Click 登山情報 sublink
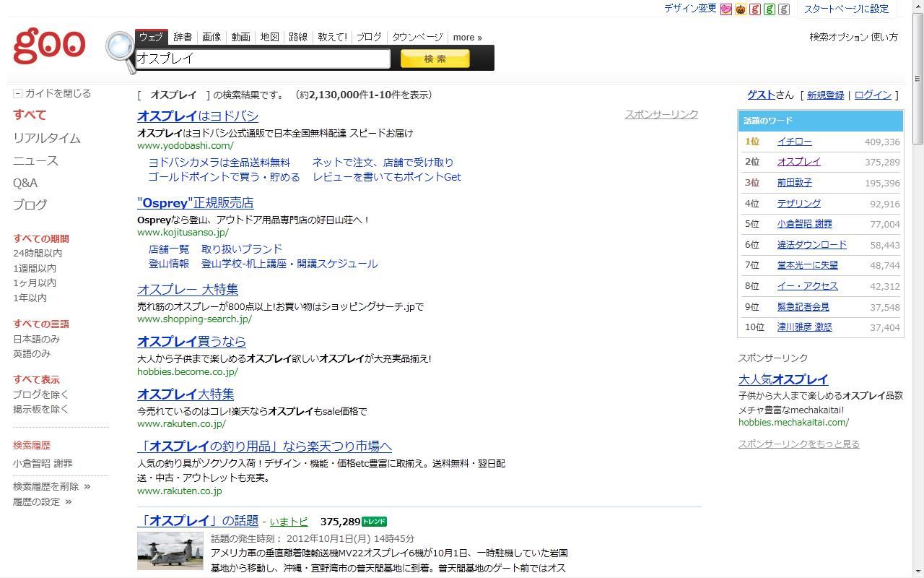Screen dimensions: 924x578 (x=169, y=264)
